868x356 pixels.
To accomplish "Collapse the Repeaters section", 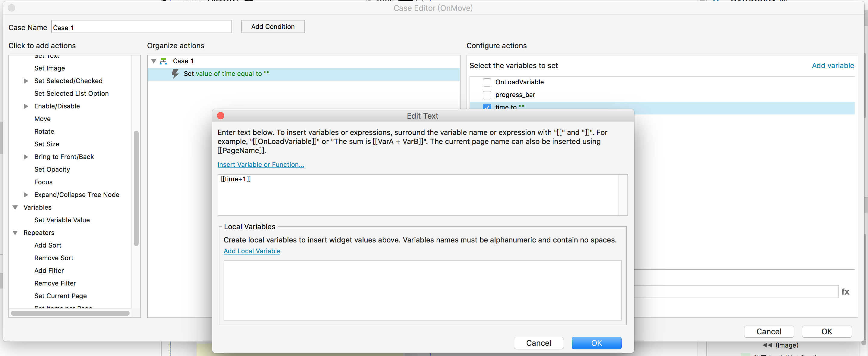I will click(x=15, y=233).
